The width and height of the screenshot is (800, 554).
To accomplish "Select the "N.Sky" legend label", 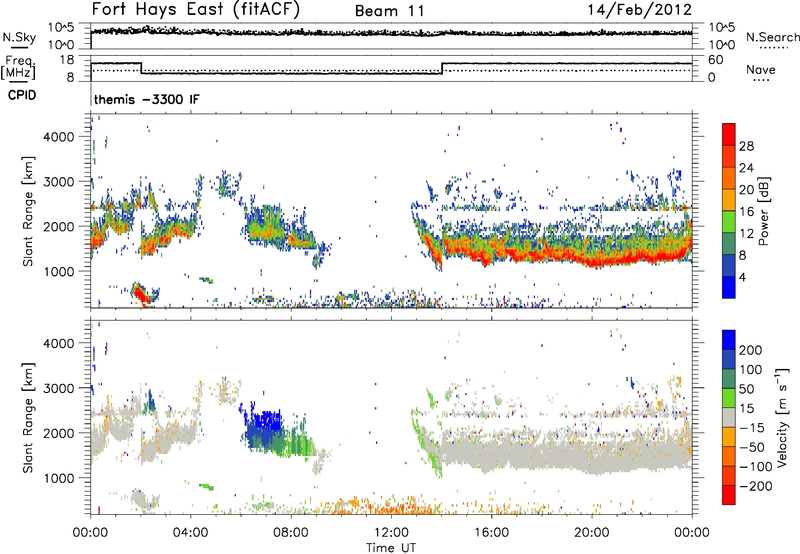I will pos(19,37).
